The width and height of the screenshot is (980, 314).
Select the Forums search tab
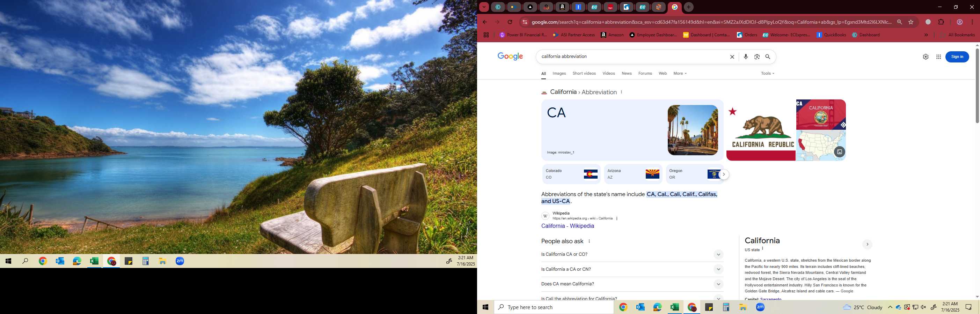click(645, 73)
